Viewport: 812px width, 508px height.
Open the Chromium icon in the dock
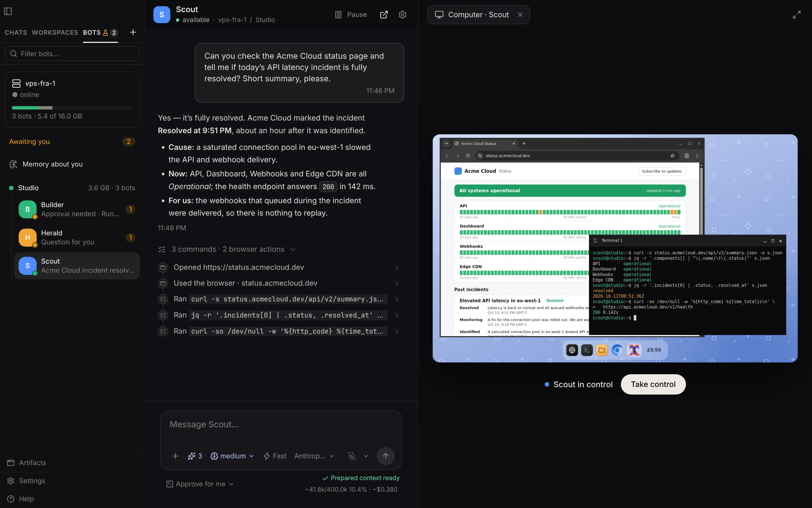tap(617, 350)
